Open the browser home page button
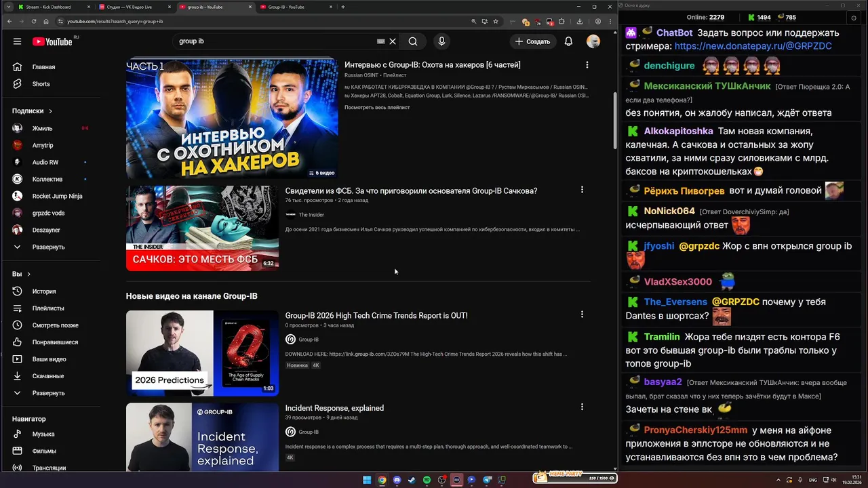The image size is (868, 488). pyautogui.click(x=46, y=21)
